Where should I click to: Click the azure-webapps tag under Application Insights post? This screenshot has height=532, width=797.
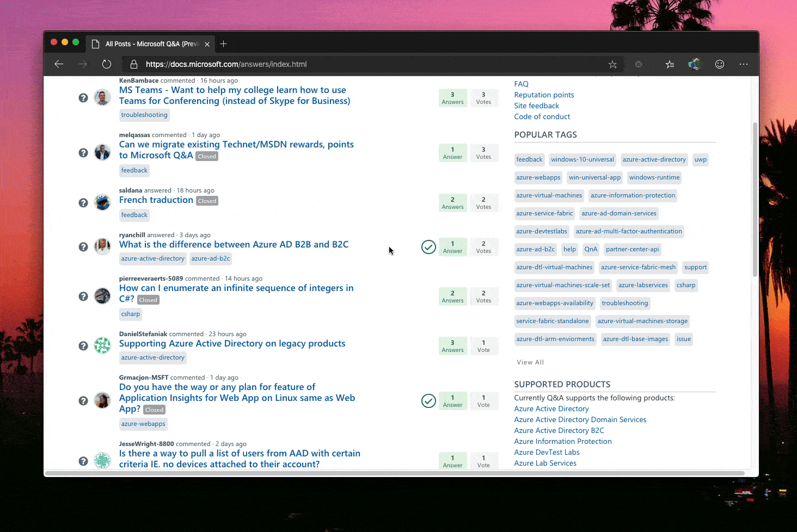coord(143,424)
